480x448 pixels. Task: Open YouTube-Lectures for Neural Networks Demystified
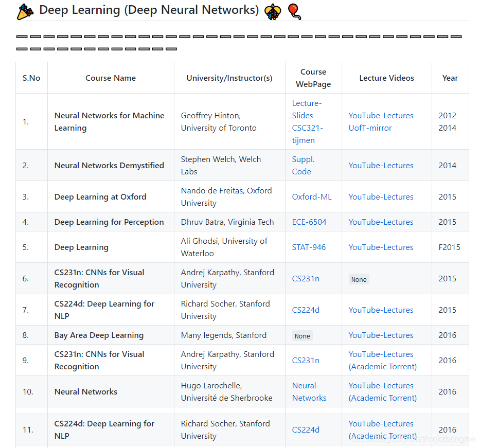pyautogui.click(x=381, y=166)
